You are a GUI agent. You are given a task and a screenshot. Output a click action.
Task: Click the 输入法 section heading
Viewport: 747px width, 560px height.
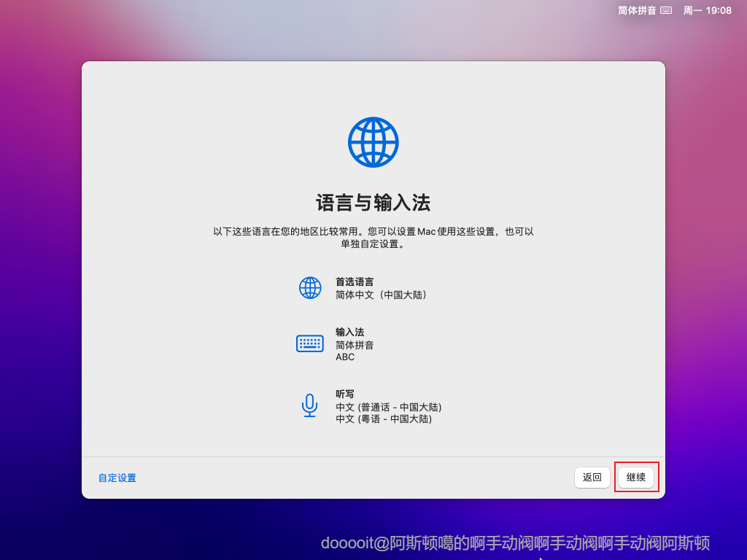(350, 332)
